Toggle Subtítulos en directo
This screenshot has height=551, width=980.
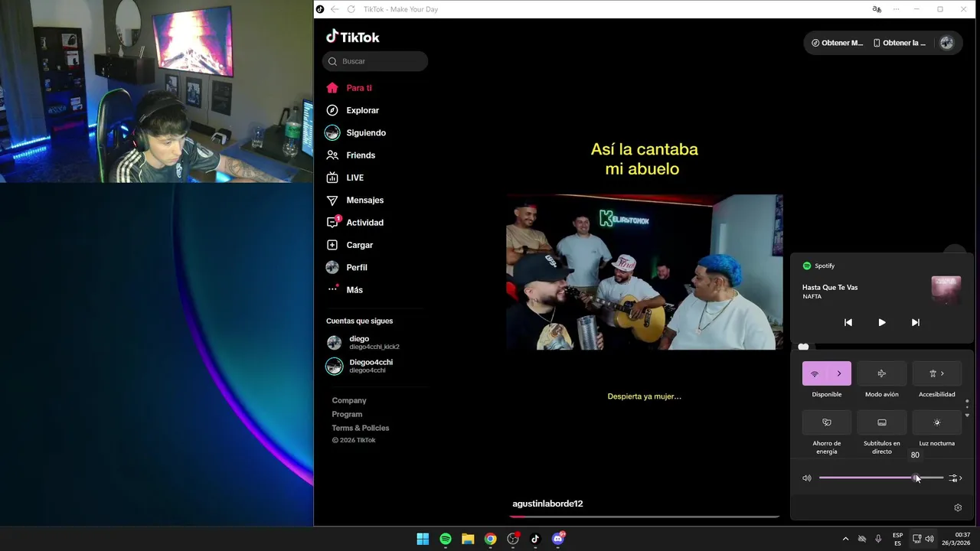(882, 422)
